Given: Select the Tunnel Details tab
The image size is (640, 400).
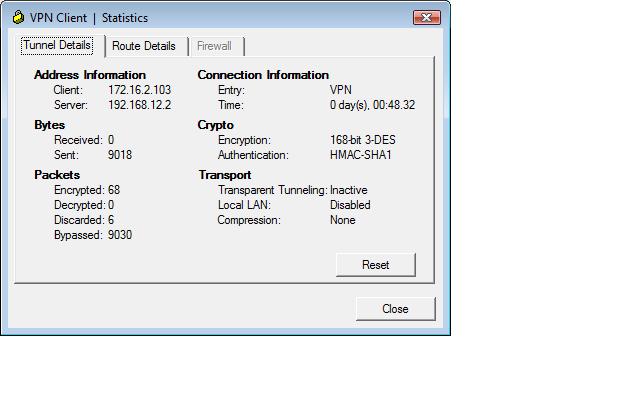Looking at the screenshot, I should (57, 45).
